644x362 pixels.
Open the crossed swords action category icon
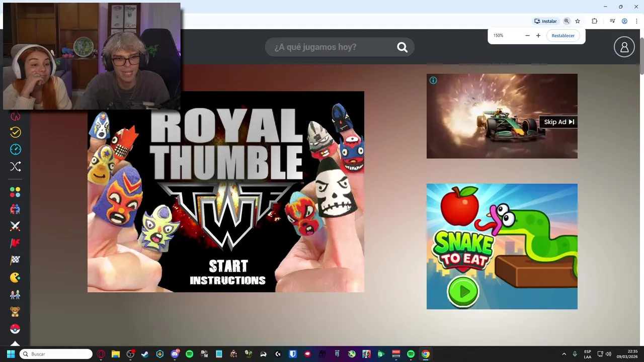coord(15,226)
